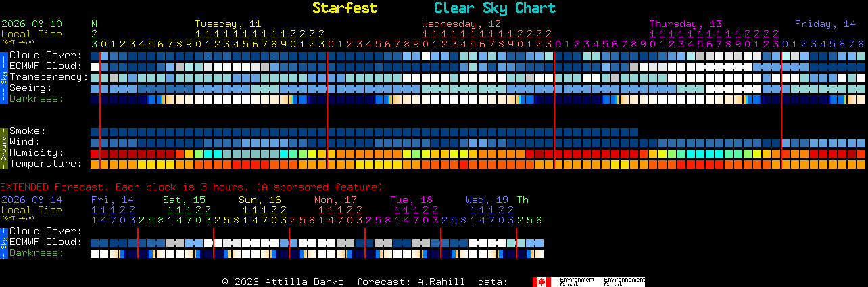Click the yellow Starfest title
Viewport: 868px width, 287px height.
(x=345, y=8)
